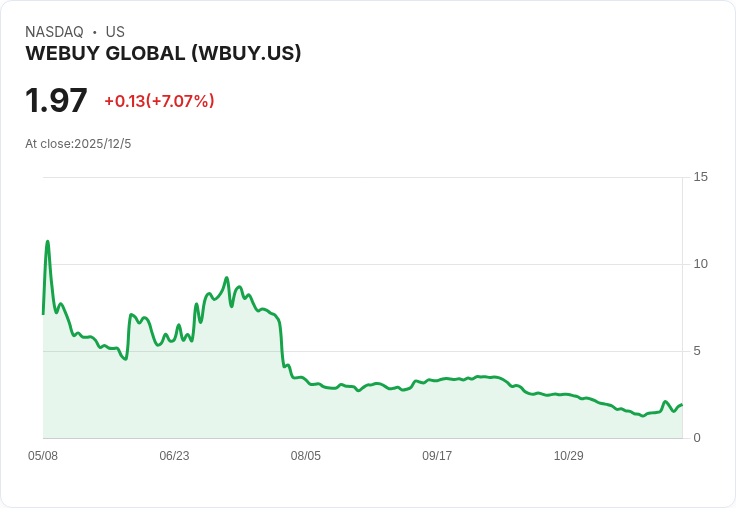Image resolution: width=736 pixels, height=508 pixels.
Task: Click the US market label
Action: pyautogui.click(x=115, y=32)
